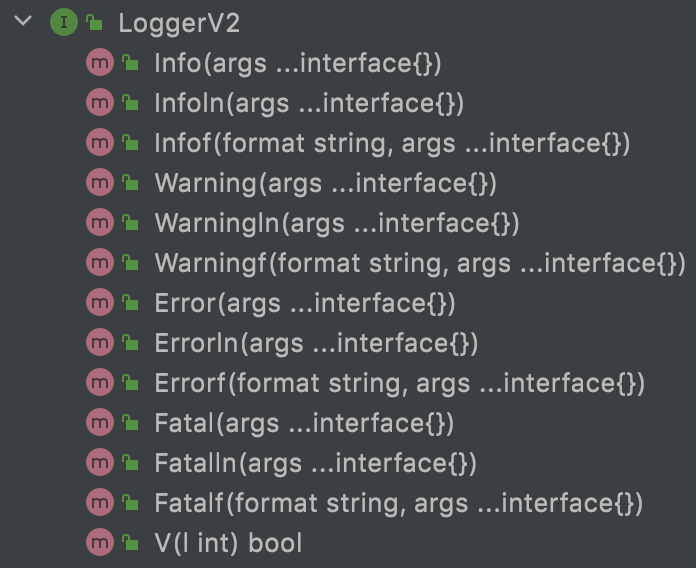Select the Errorf method entry
This screenshot has width=696, height=568.
coord(399,383)
